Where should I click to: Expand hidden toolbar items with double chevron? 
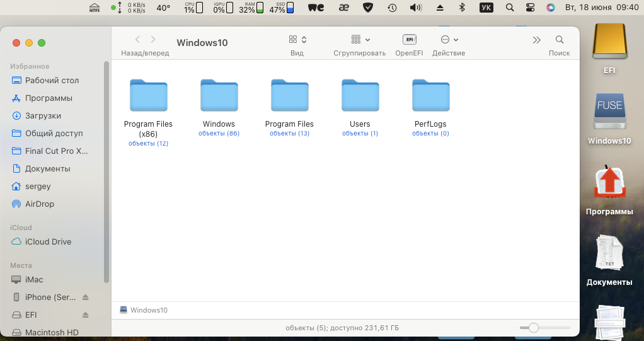tap(536, 40)
